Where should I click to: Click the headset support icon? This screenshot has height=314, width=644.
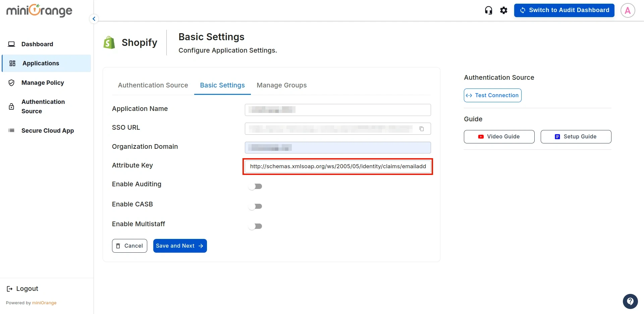(488, 10)
